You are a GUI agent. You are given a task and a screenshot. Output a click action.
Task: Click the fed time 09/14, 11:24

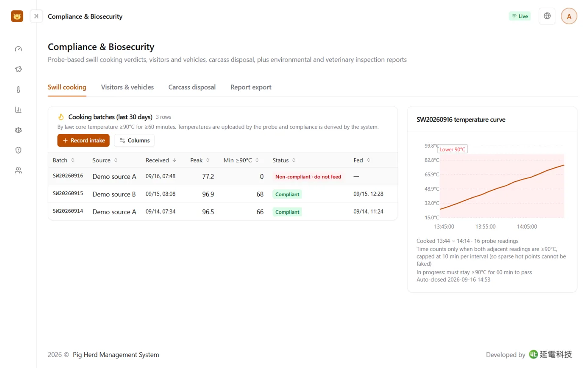pyautogui.click(x=369, y=212)
